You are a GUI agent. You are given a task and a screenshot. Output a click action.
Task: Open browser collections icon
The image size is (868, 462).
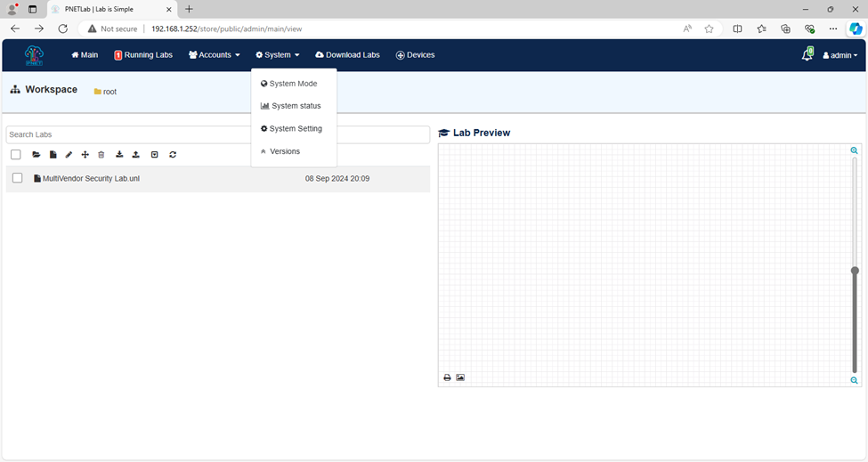(785, 28)
